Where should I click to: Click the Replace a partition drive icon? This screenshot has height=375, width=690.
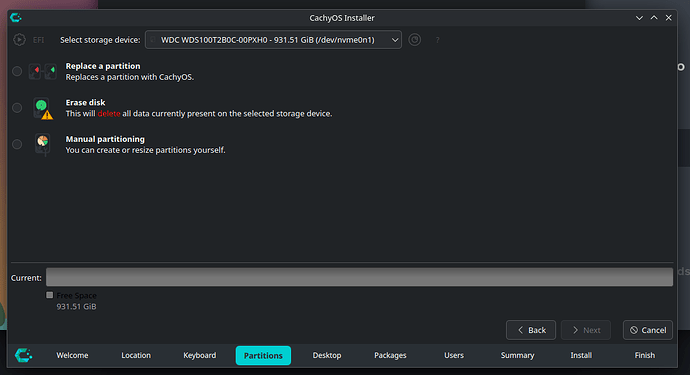[43, 71]
